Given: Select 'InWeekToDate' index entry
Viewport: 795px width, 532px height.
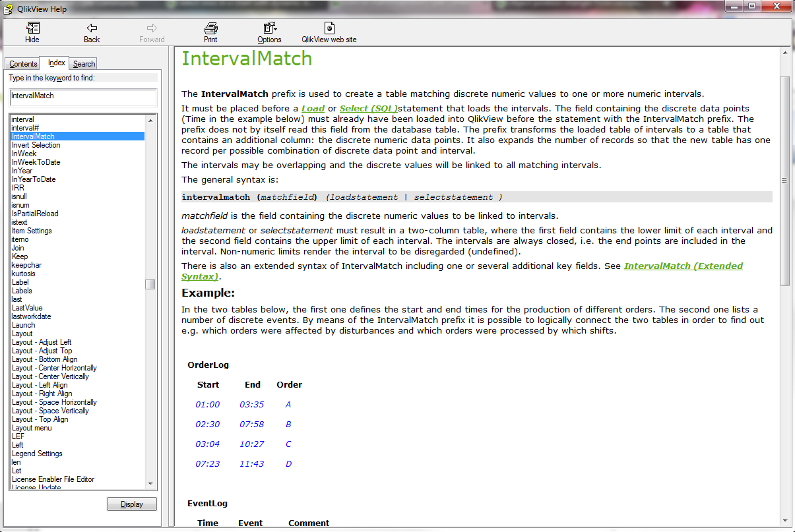Looking at the screenshot, I should coord(36,162).
